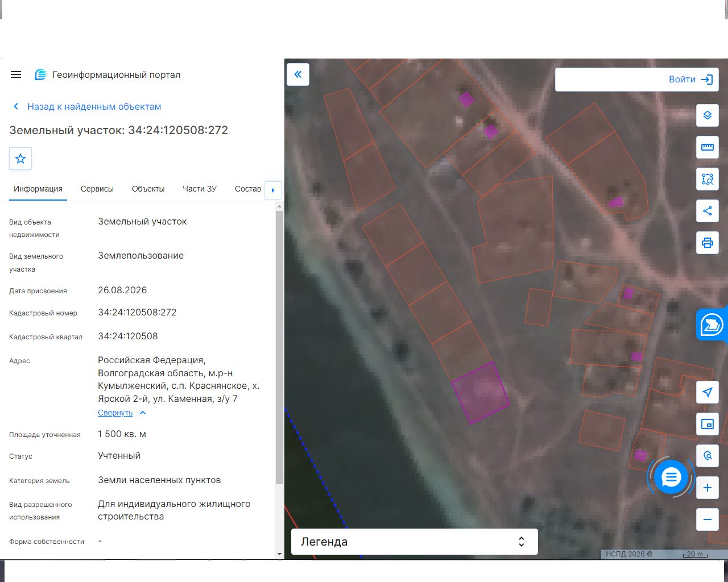
Task: Click cadastral number value 34:24:120508:272
Action: point(137,313)
